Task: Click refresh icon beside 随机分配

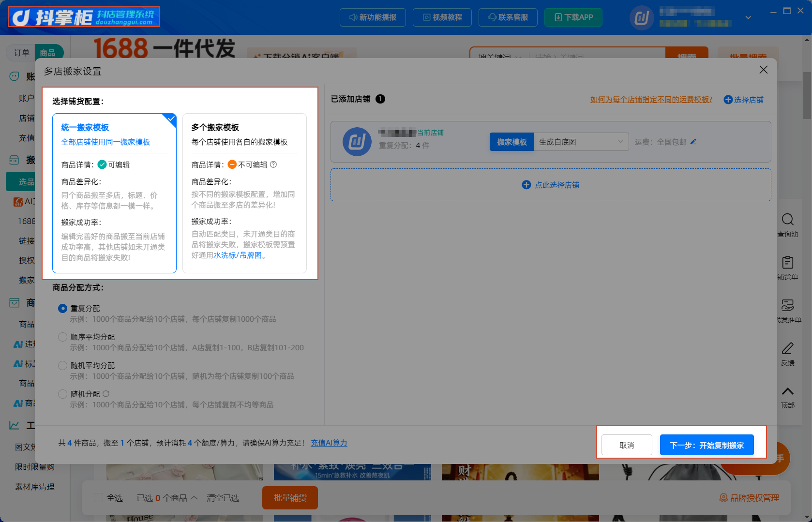Action: [x=106, y=394]
